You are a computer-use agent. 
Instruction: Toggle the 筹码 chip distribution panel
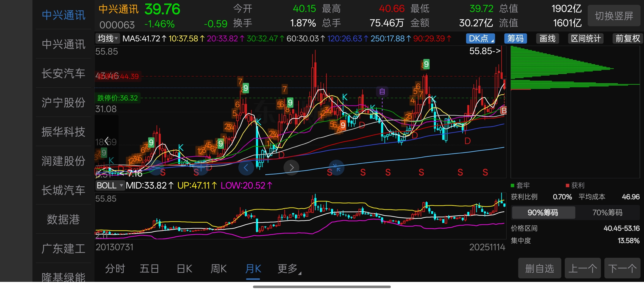(x=515, y=38)
